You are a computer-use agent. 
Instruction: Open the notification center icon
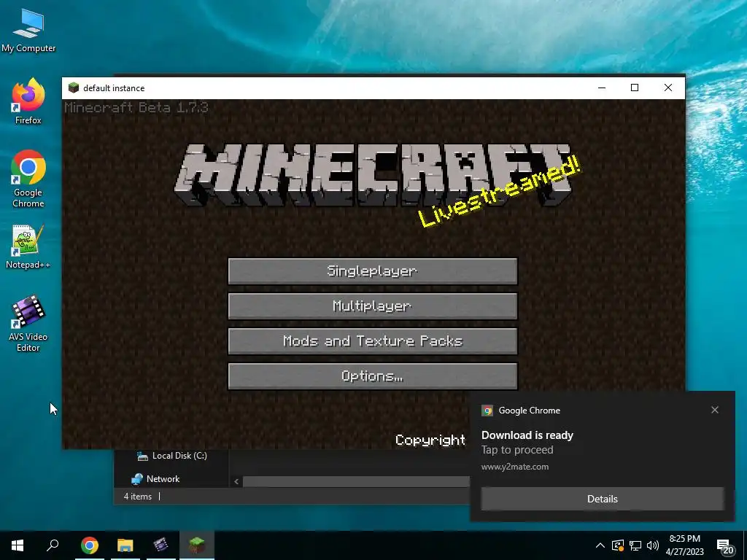(x=725, y=546)
